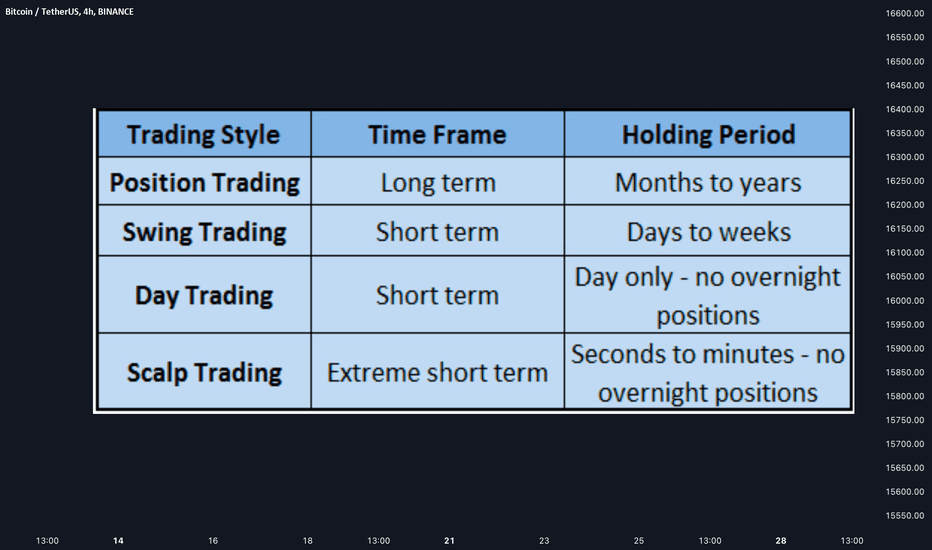Viewport: 932px width, 550px height.
Task: Click the Scalp Trading row label
Action: coord(204,372)
